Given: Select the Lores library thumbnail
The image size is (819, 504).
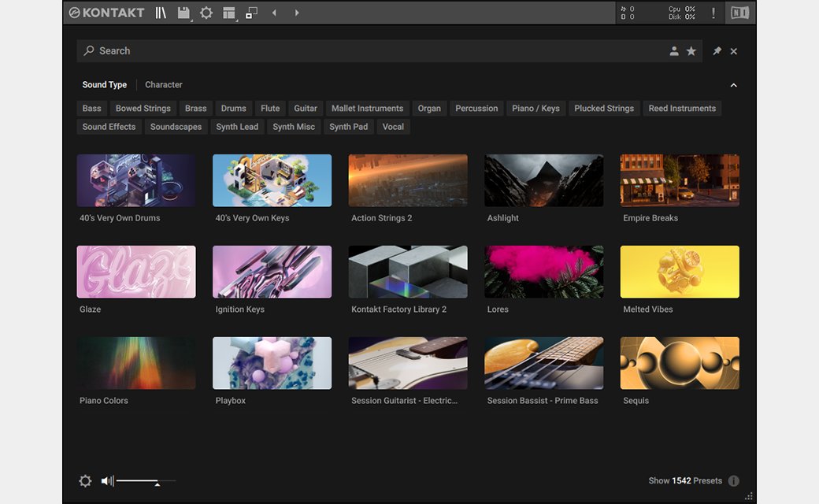Looking at the screenshot, I should coord(543,272).
